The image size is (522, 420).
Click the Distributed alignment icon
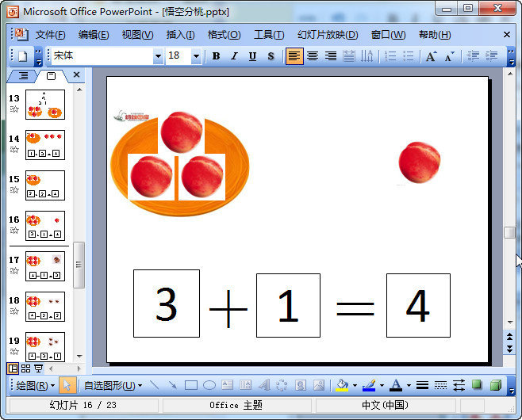coord(348,56)
